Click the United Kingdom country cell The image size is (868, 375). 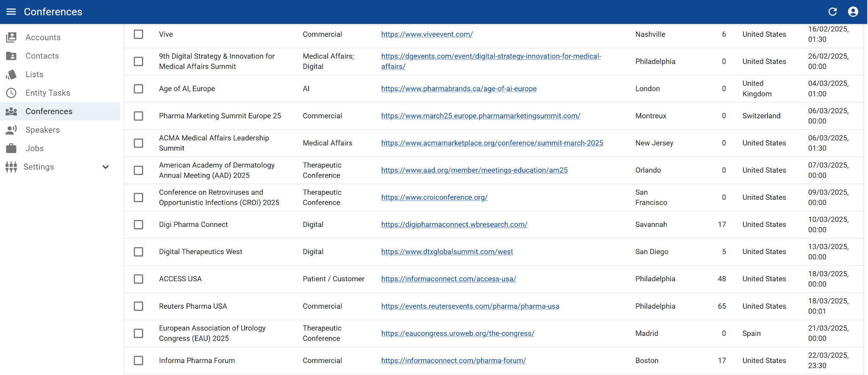tap(757, 89)
